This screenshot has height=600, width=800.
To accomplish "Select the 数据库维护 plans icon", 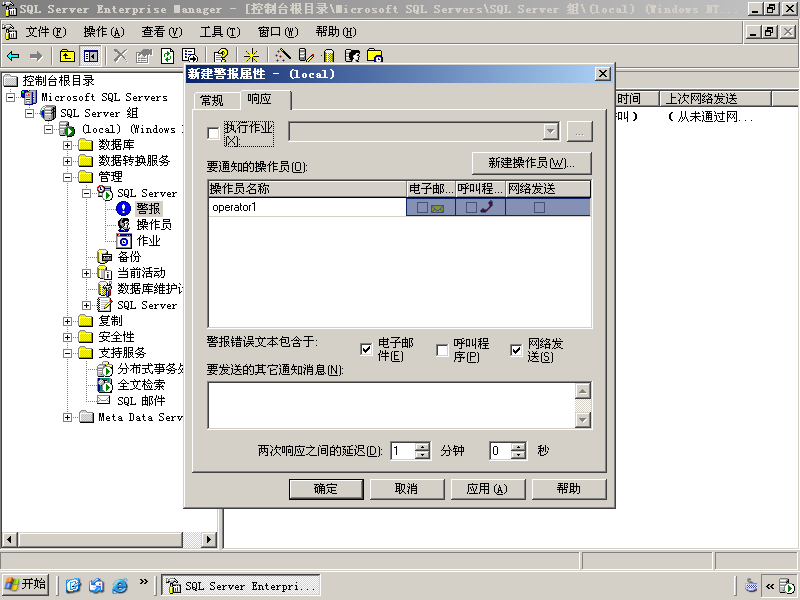I will pyautogui.click(x=105, y=289).
